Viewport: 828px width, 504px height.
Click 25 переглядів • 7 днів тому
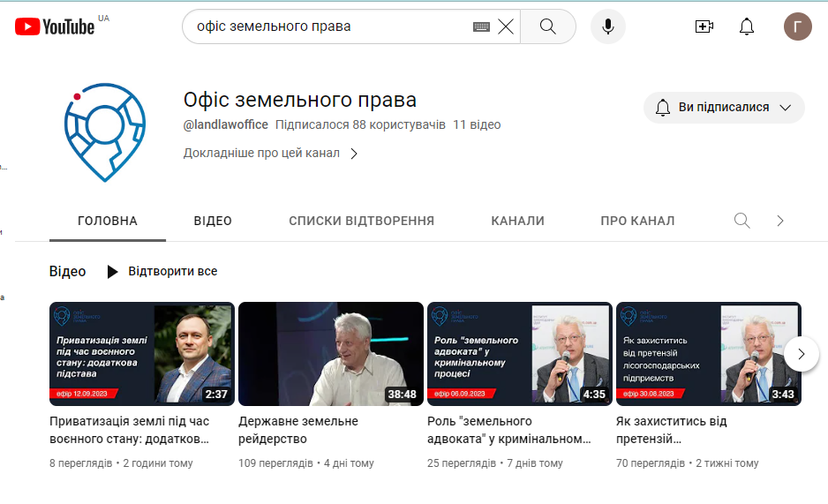tap(495, 463)
